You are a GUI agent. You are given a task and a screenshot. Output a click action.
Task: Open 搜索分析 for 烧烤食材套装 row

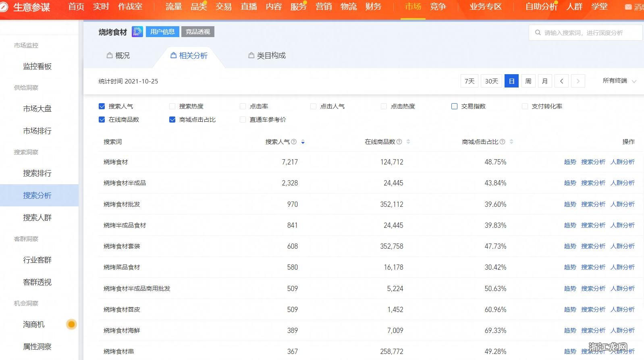(x=593, y=246)
